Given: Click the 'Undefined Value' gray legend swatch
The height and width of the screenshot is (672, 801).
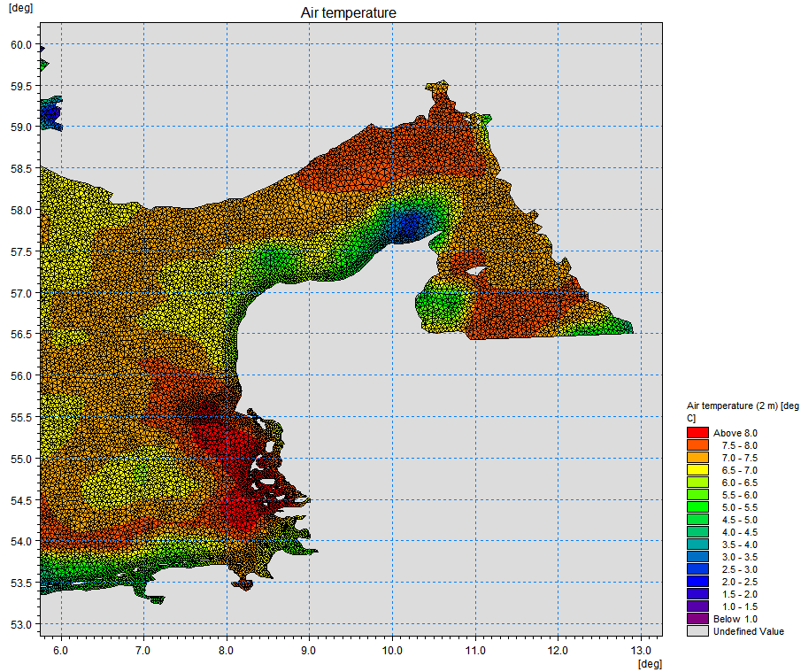Looking at the screenshot, I should pyautogui.click(x=698, y=631).
